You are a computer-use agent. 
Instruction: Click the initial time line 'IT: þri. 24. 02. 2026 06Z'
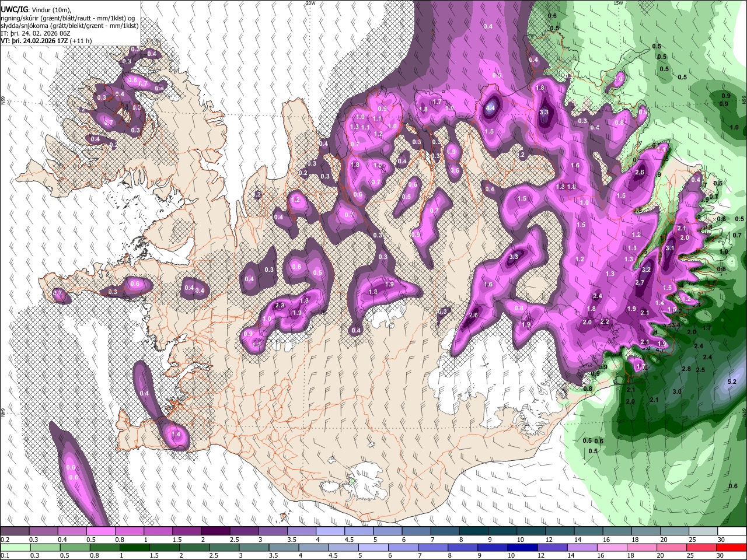pyautogui.click(x=36, y=33)
